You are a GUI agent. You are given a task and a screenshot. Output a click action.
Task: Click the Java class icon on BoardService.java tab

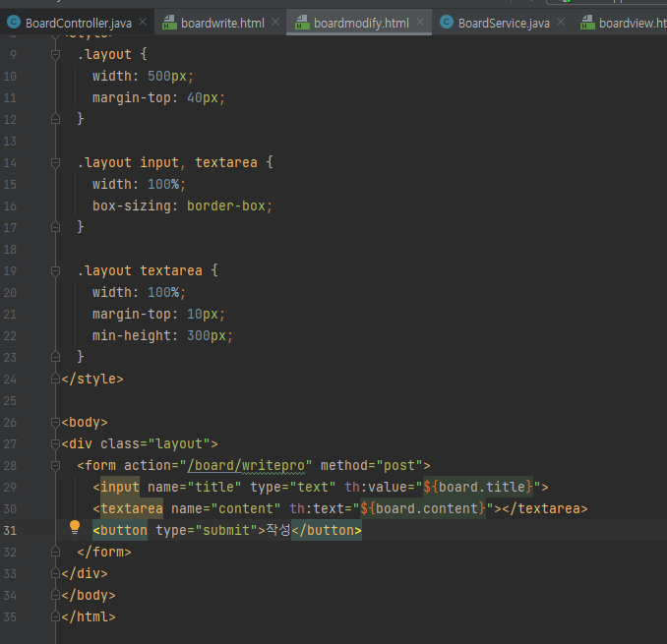pos(447,22)
